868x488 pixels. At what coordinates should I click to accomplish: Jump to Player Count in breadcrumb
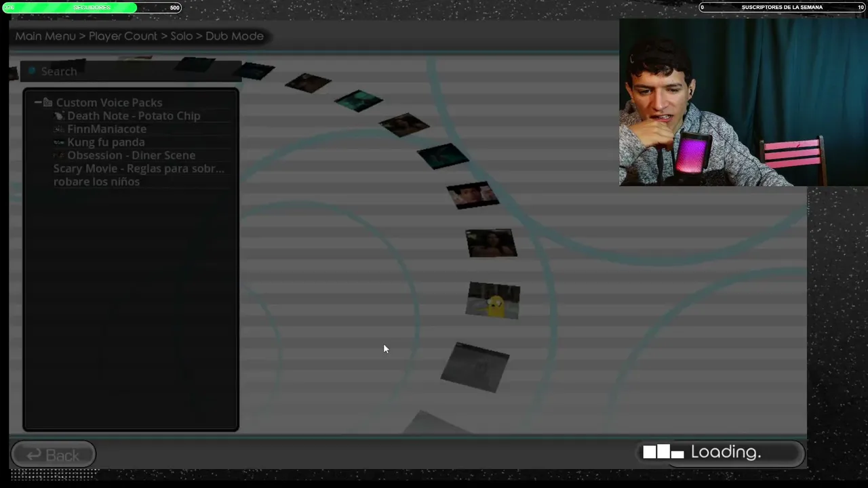point(123,36)
